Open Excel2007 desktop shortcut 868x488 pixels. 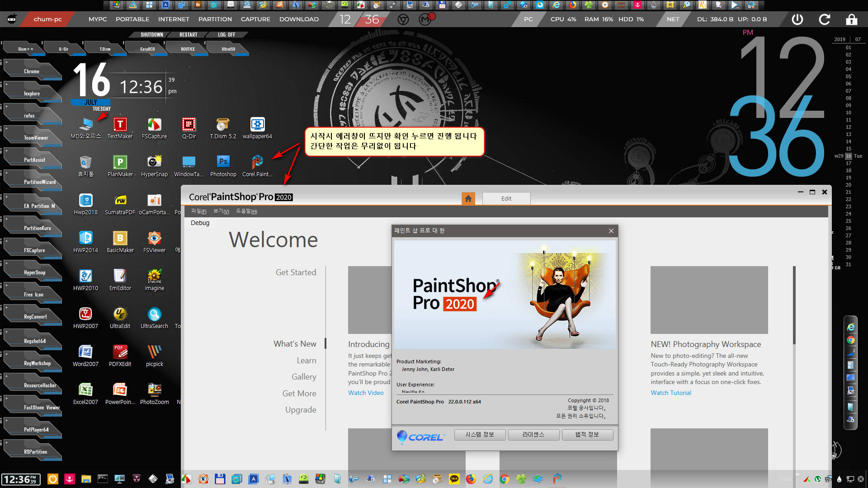pyautogui.click(x=85, y=394)
